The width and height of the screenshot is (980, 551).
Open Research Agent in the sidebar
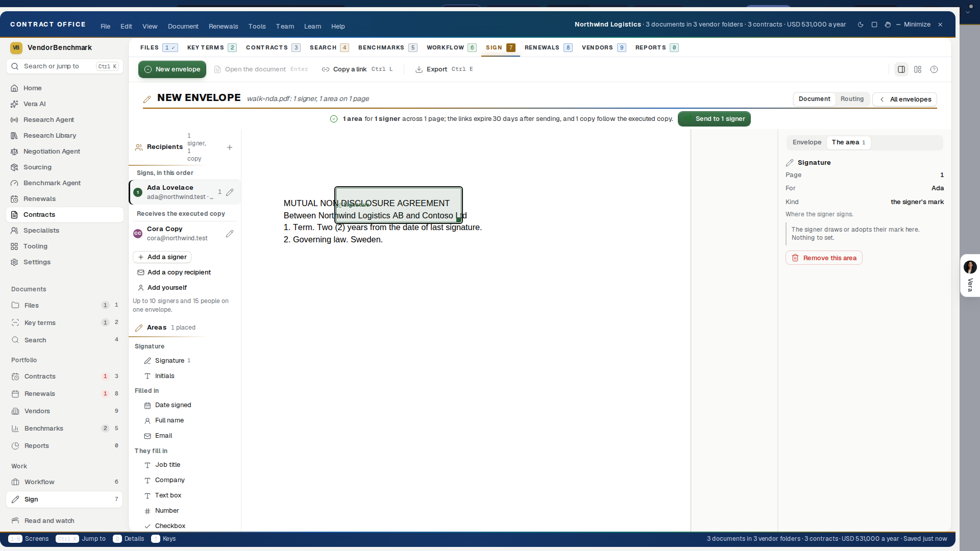pyautogui.click(x=65, y=120)
